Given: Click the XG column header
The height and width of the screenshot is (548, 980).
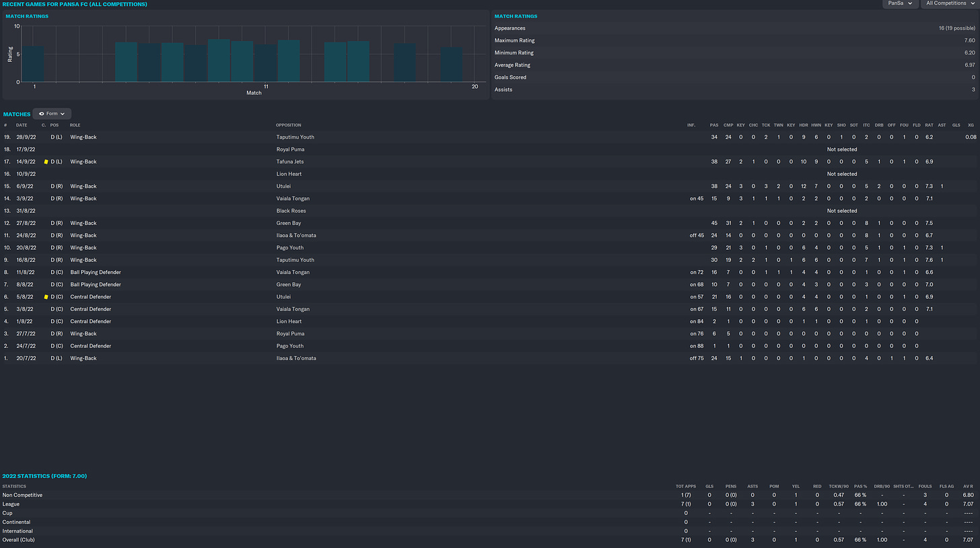Looking at the screenshot, I should pyautogui.click(x=971, y=125).
